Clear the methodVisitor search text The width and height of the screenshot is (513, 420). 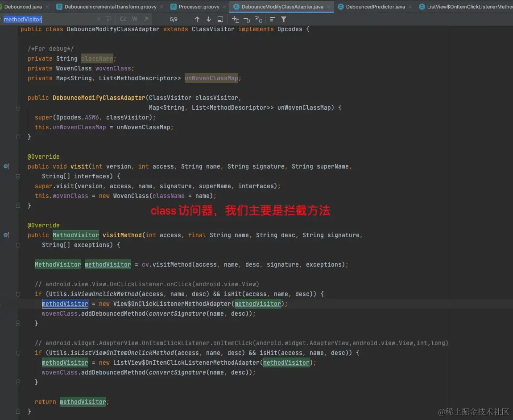99,19
